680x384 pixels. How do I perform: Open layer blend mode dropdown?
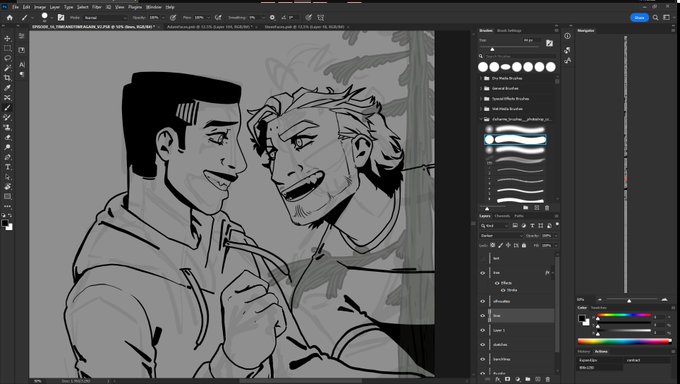[501, 236]
